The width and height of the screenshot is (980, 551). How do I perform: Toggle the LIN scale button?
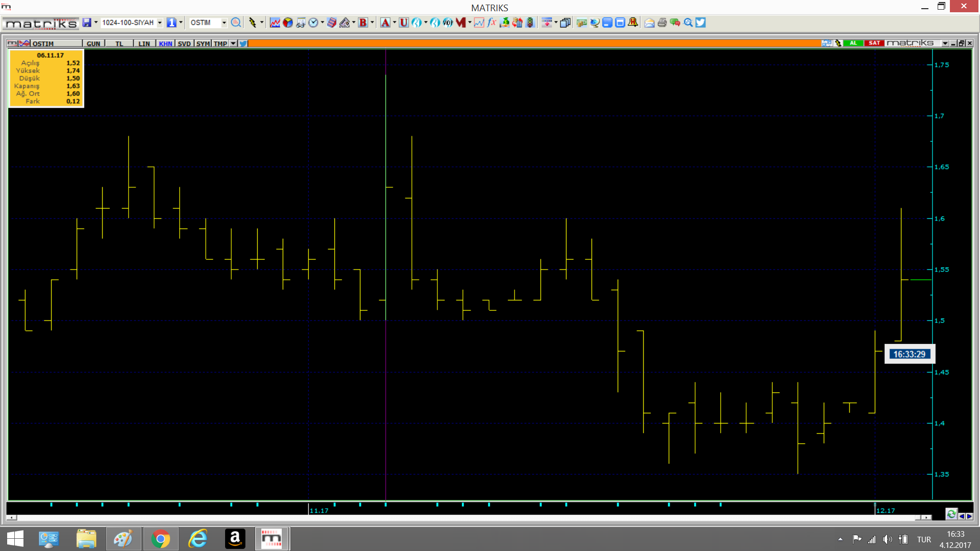(144, 43)
